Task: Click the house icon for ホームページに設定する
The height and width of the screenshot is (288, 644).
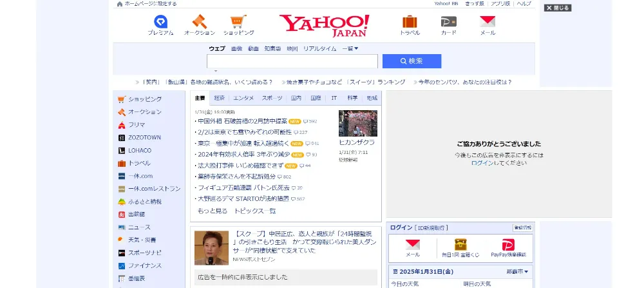Action: [120, 4]
